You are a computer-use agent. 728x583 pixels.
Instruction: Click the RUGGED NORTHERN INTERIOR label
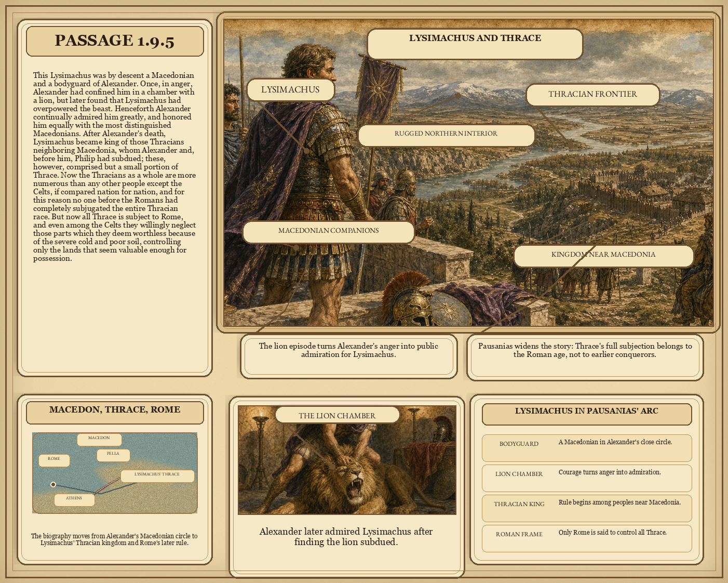[x=446, y=135]
